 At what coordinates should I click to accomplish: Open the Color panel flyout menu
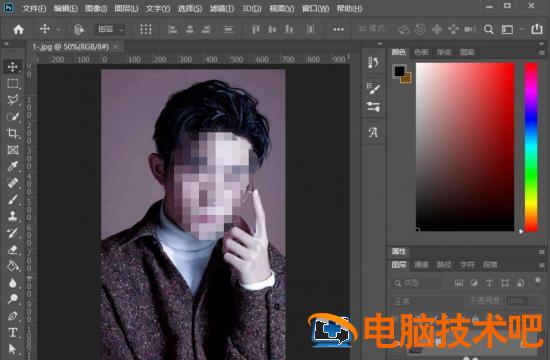click(x=542, y=53)
